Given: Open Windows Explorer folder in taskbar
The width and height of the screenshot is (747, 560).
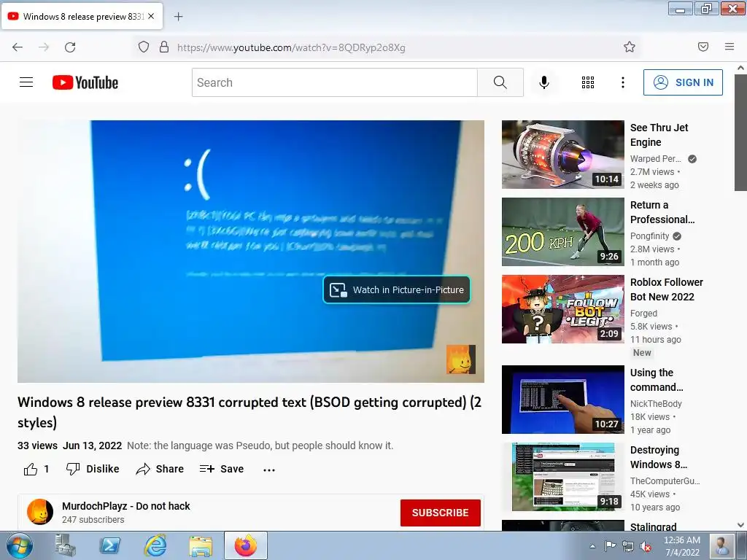Looking at the screenshot, I should pyautogui.click(x=201, y=545).
